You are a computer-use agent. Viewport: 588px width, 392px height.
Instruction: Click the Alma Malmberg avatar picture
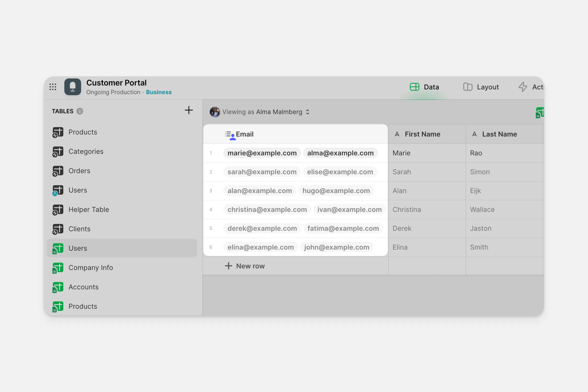click(x=215, y=112)
